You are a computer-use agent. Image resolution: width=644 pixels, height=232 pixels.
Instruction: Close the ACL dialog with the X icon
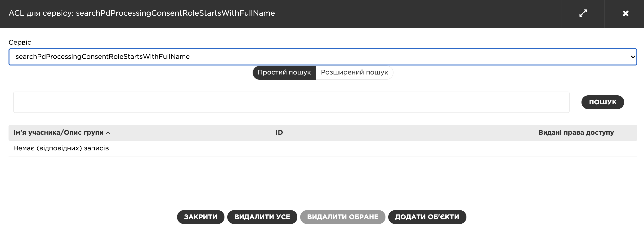tap(625, 13)
